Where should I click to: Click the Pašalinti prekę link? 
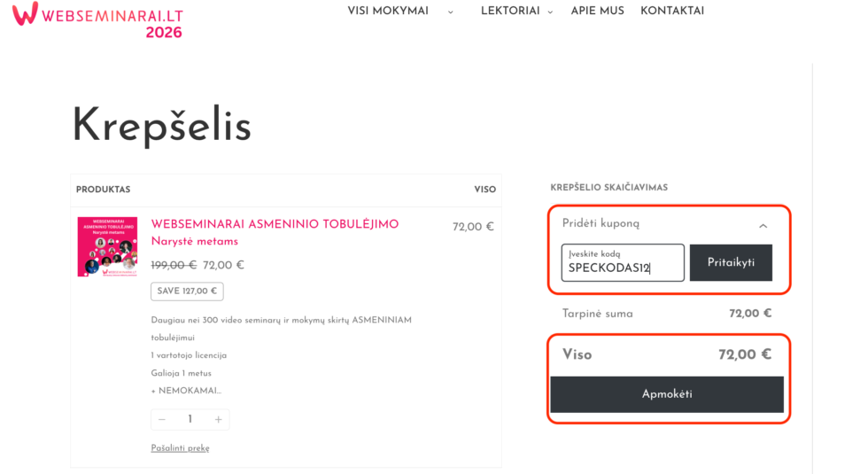point(180,448)
